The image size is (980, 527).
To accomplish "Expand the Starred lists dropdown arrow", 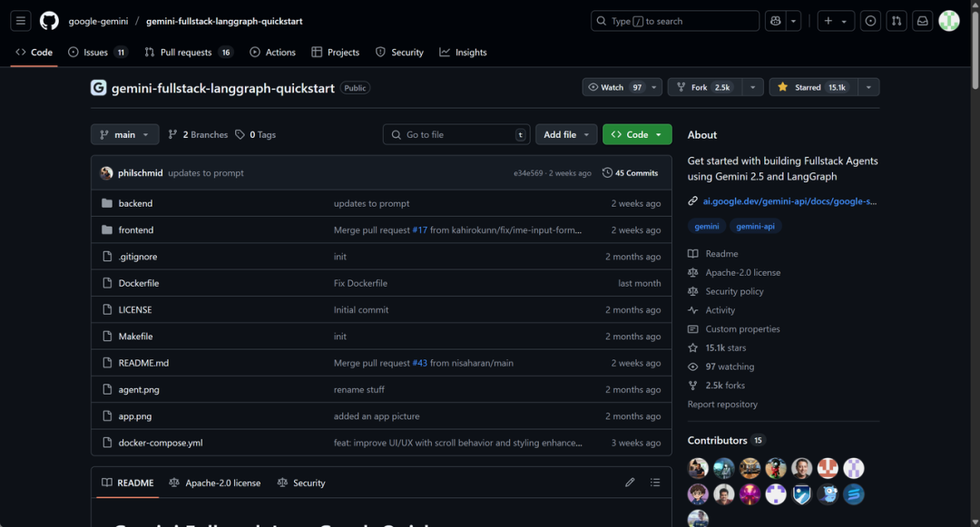I will tap(868, 87).
